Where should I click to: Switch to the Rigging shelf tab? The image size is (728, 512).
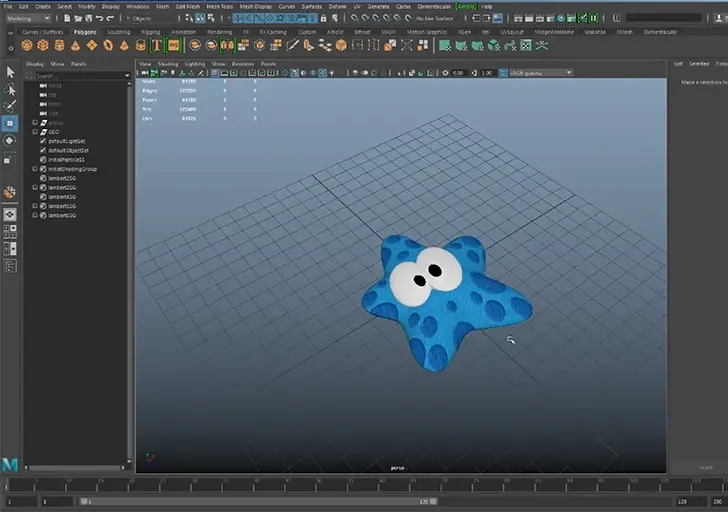151,31
